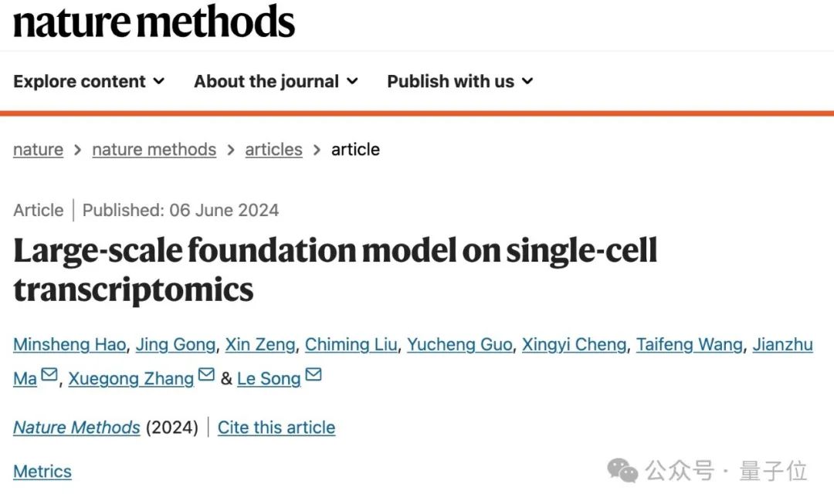Click the WeChat logo icon in watermark
This screenshot has width=834, height=504.
tap(622, 470)
